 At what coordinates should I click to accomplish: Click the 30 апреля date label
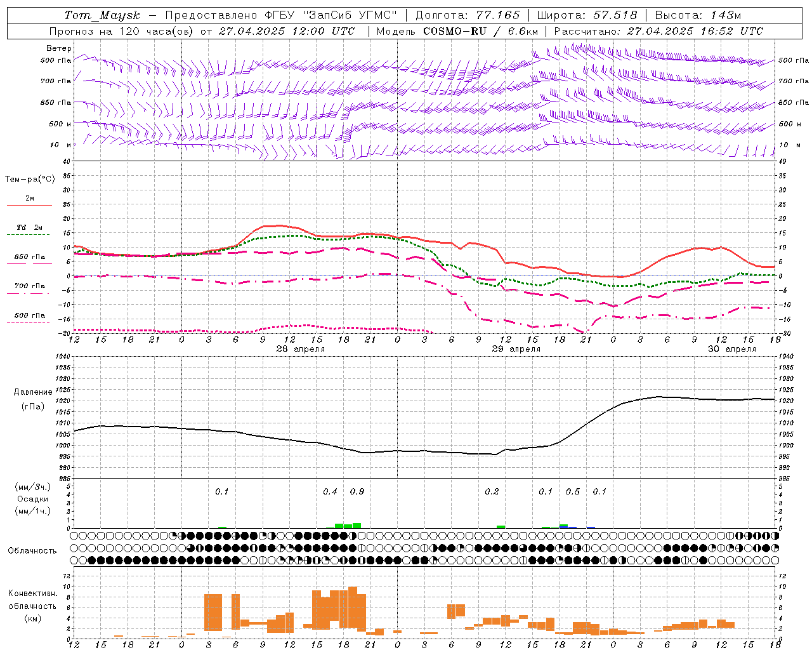[x=731, y=349]
